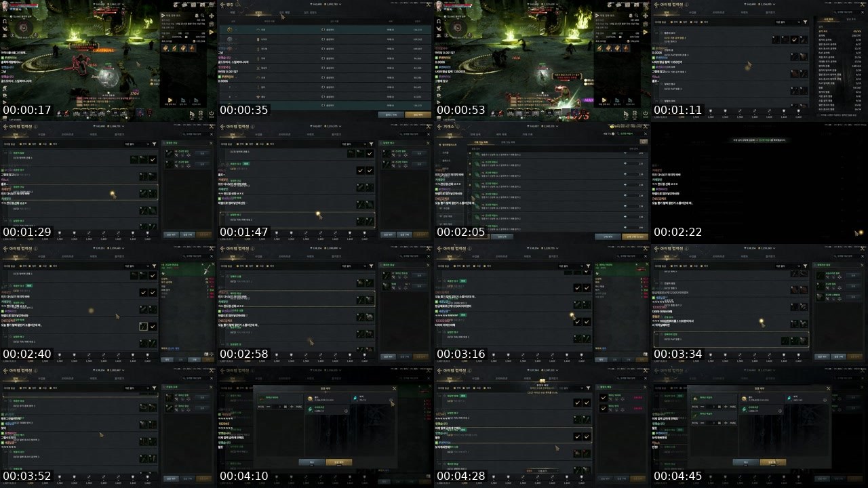Viewport: 868px width, 488px height.
Task: Close the dialog X in the 00:04:45 frame
Action: (x=829, y=388)
